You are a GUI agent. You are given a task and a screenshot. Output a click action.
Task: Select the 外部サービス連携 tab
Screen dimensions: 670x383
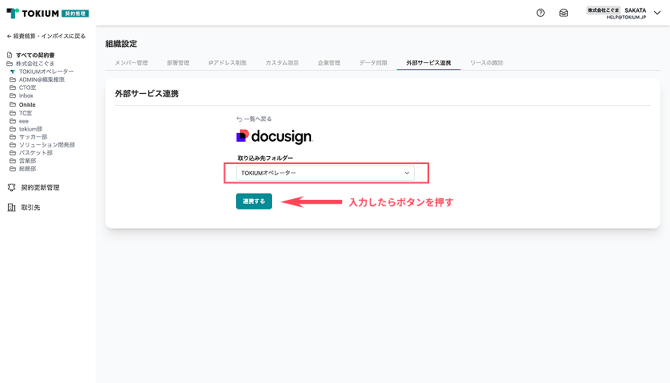(x=429, y=63)
